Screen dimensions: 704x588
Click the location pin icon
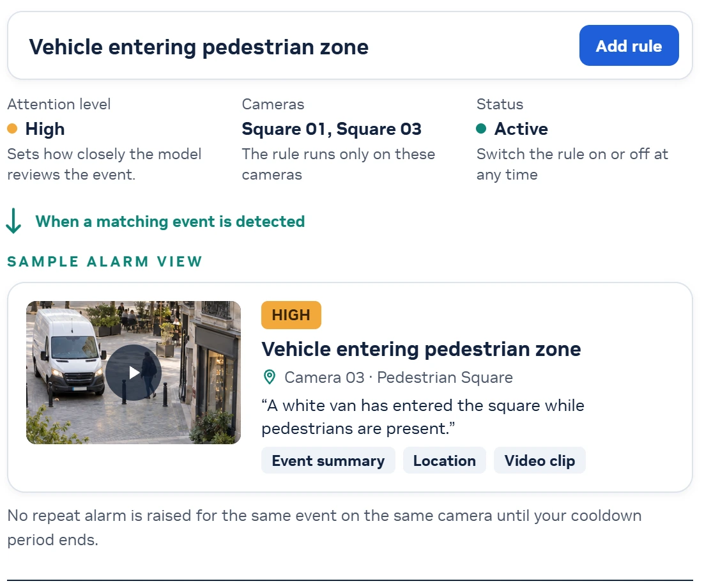[x=270, y=377]
